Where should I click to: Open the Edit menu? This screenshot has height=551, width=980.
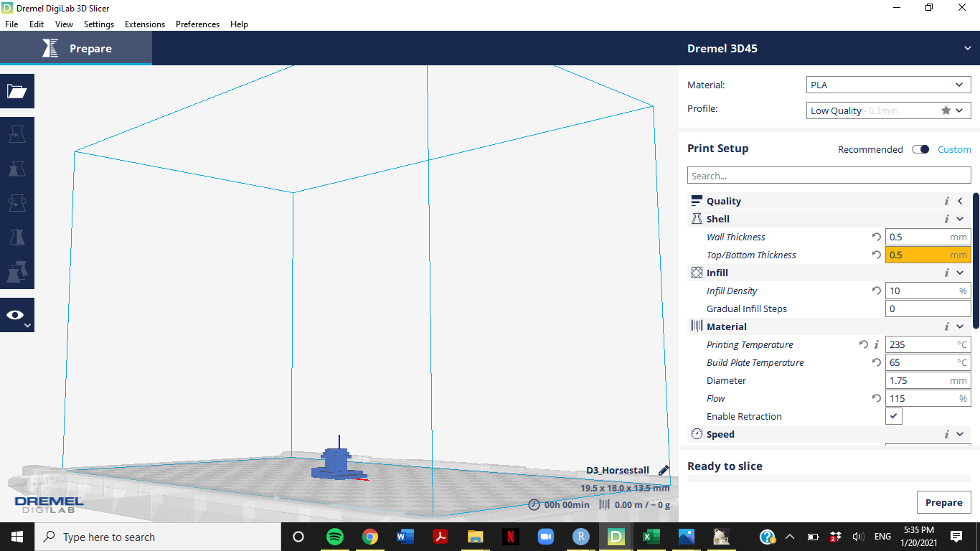(x=37, y=24)
